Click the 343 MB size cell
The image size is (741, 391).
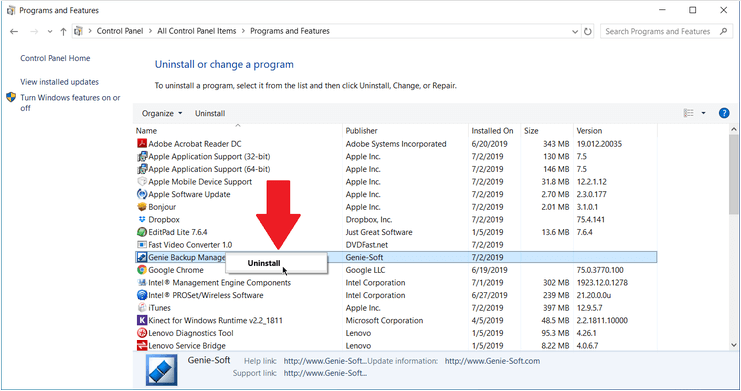pos(556,144)
